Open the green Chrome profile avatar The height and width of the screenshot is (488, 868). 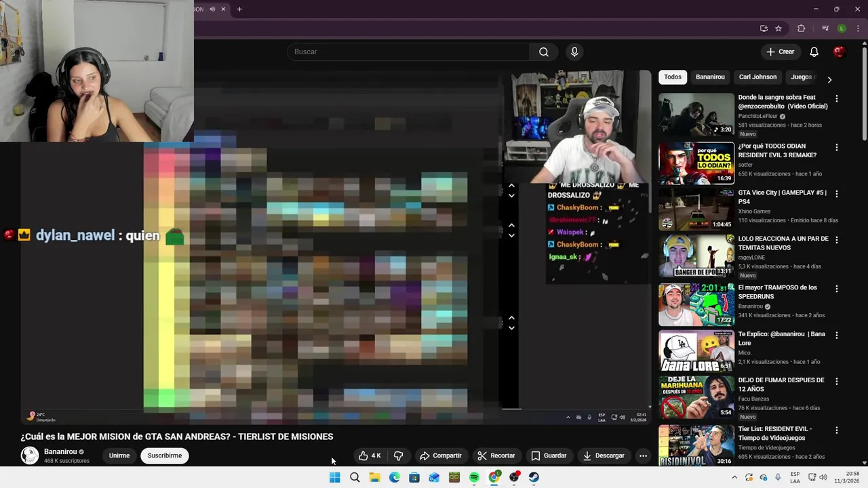pos(842,28)
